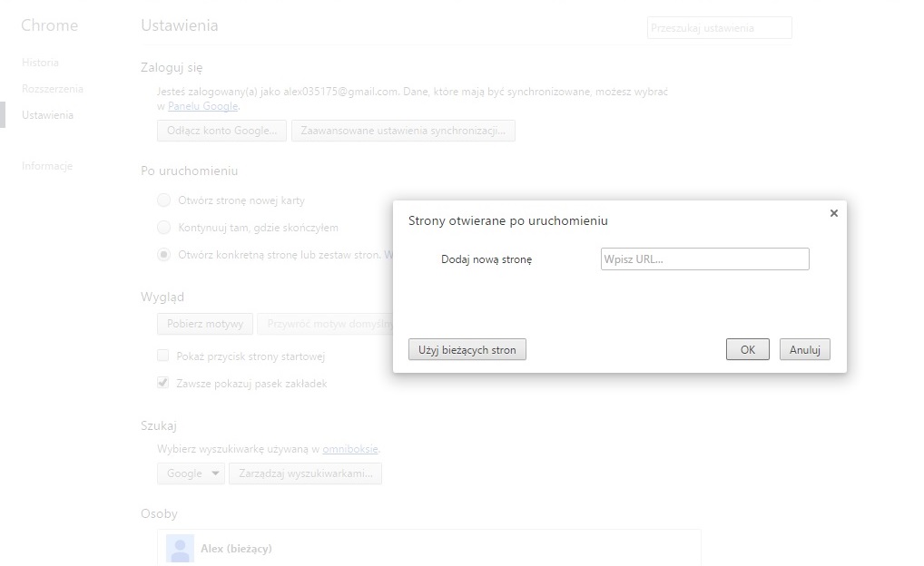Click 'Zarządzaj wyszukiwarkami...' button

point(305,473)
